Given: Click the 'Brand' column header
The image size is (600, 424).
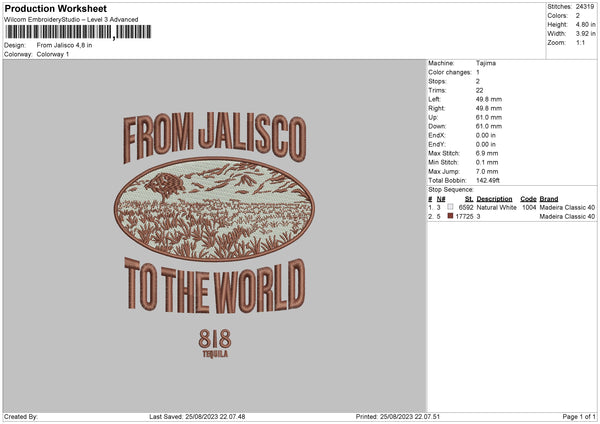Looking at the screenshot, I should click(549, 199).
